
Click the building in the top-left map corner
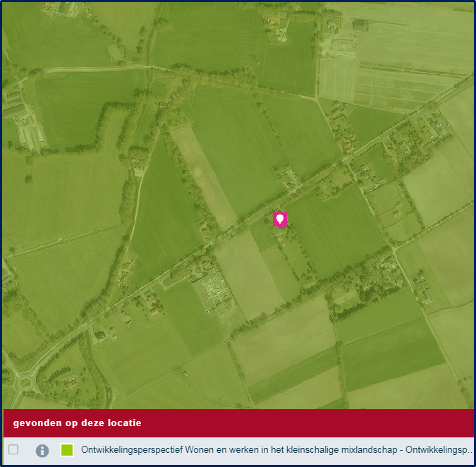67,8
